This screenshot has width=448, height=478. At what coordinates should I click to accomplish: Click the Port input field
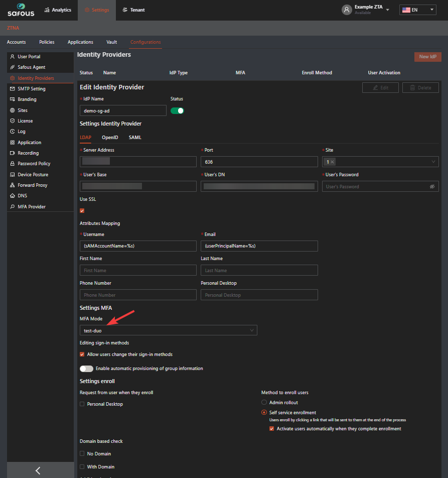[x=259, y=162]
